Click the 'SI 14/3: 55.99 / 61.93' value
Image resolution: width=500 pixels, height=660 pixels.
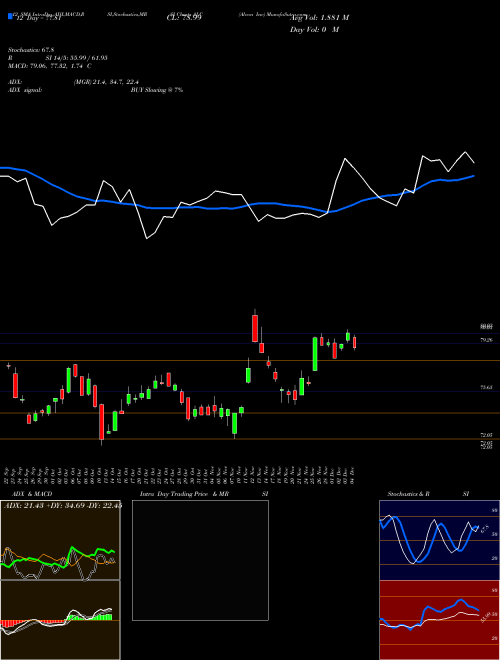pyautogui.click(x=77, y=58)
